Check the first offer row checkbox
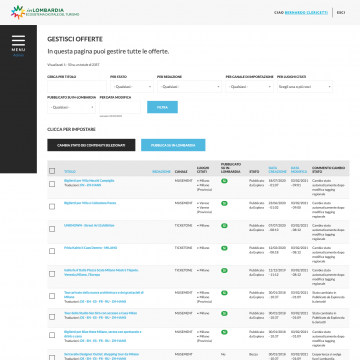The height and width of the screenshot is (360, 360). click(x=52, y=184)
